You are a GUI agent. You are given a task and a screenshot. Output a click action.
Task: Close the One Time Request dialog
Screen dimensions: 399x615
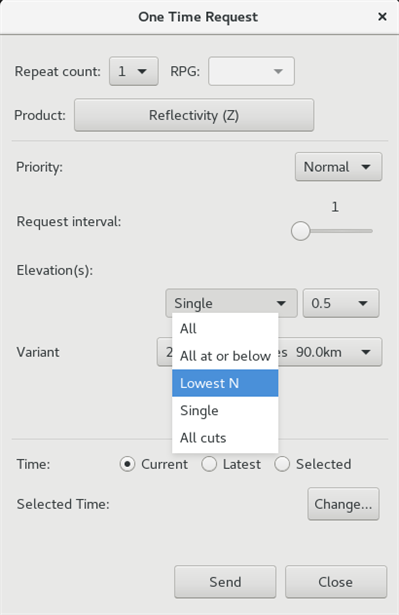382,16
